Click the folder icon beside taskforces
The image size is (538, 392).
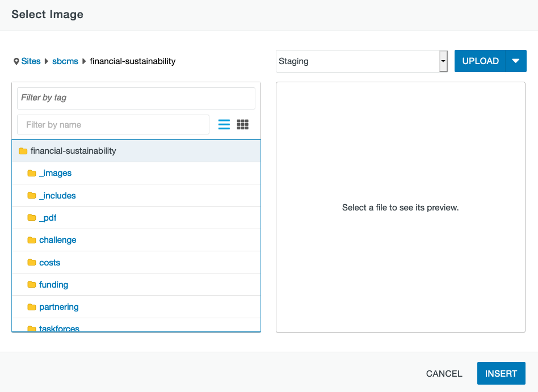click(32, 328)
